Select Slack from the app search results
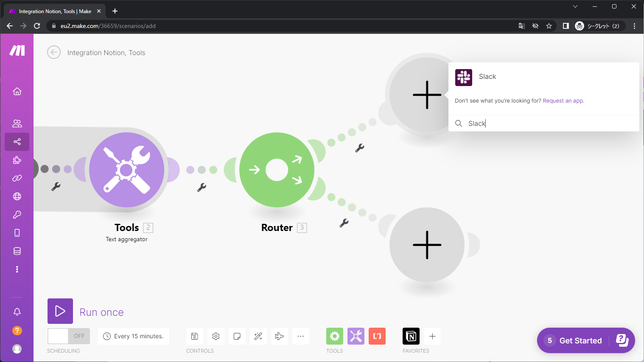Screen dimensions: 644x362 pyautogui.click(x=544, y=77)
